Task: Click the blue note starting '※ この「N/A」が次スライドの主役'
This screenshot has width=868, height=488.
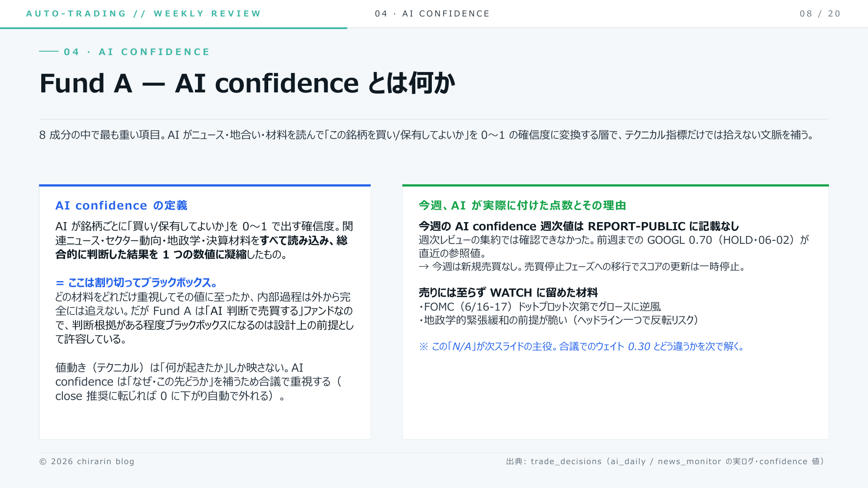Action: click(x=582, y=347)
